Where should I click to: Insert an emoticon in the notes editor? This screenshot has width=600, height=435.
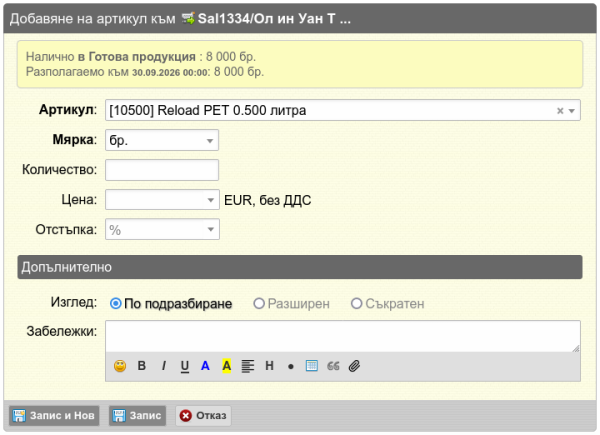tap(120, 366)
